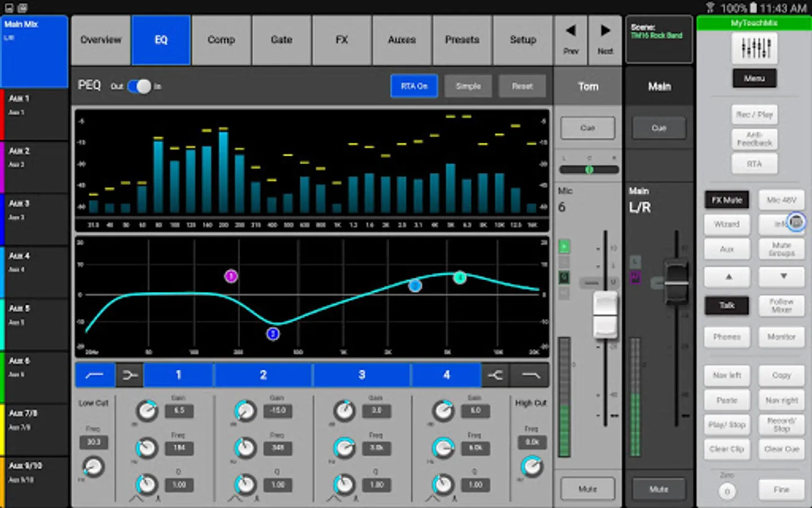
Task: Select the high cut filter icon
Action: [x=531, y=375]
